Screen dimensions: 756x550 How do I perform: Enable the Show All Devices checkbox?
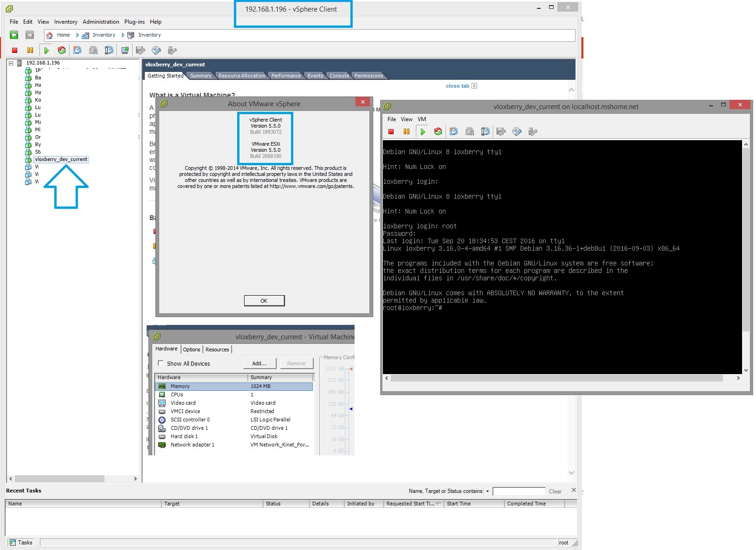point(161,363)
